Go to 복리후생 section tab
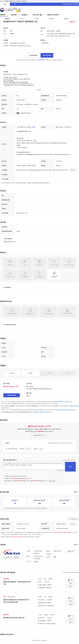The image size is (79, 644). (x=51, y=19)
